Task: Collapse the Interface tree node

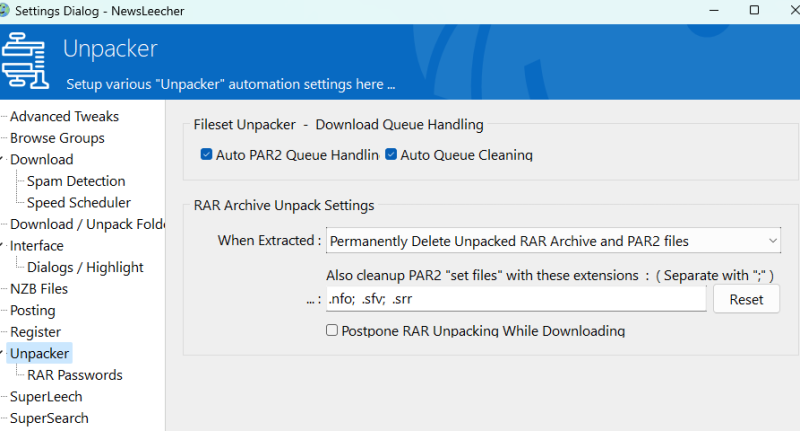Action: [x=3, y=246]
